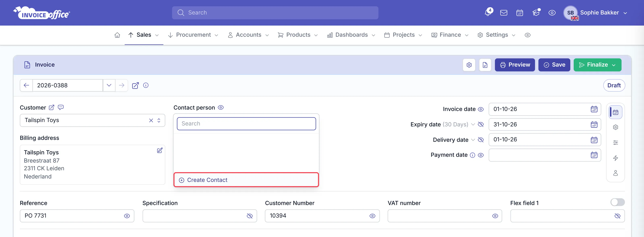This screenshot has width=644, height=237.
Task: Open the Accounts menu
Action: click(248, 35)
